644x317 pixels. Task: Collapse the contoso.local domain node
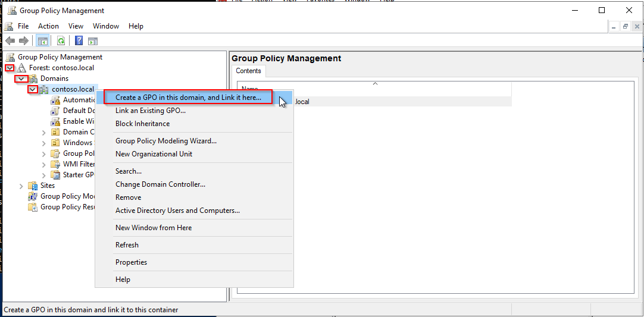tap(33, 89)
